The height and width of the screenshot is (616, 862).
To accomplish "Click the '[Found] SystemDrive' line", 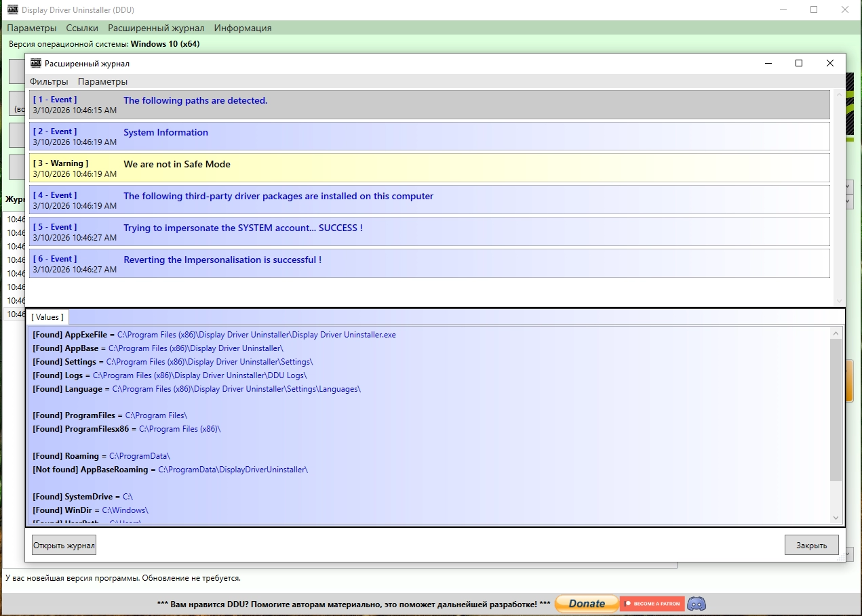I will pos(83,497).
